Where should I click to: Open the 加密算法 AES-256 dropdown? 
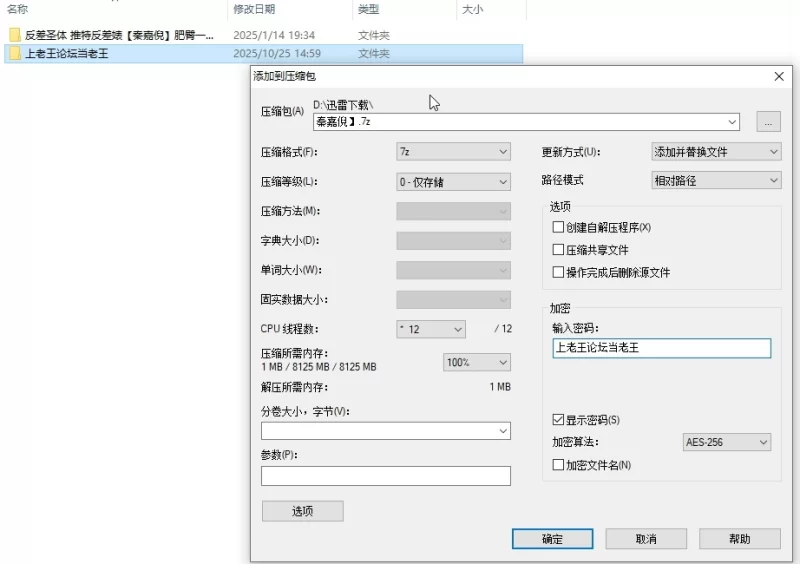[725, 442]
